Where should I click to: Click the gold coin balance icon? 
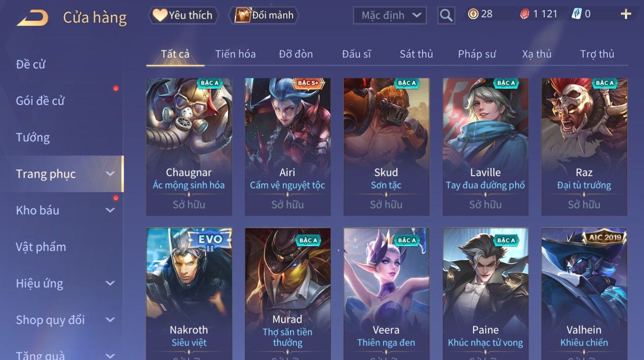473,14
